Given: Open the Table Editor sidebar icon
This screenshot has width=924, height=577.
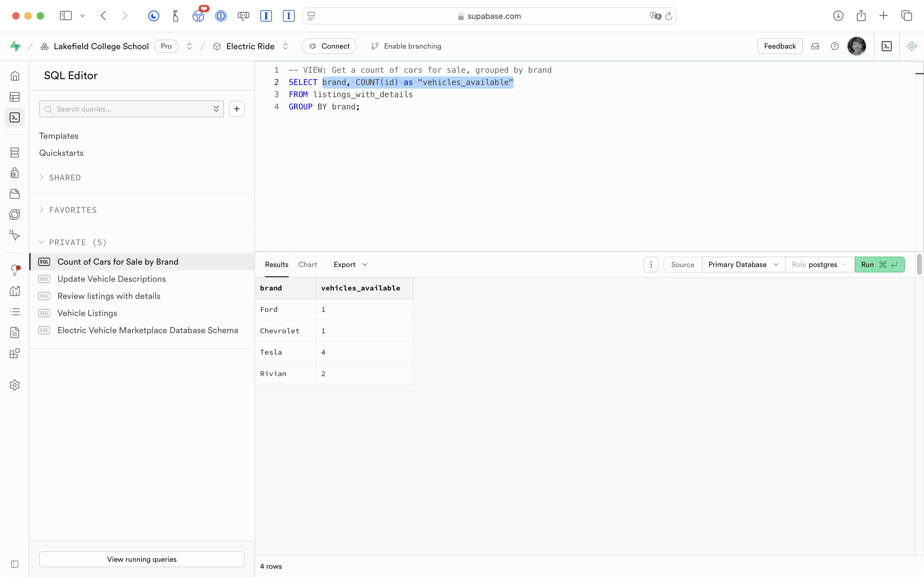Looking at the screenshot, I should point(14,97).
